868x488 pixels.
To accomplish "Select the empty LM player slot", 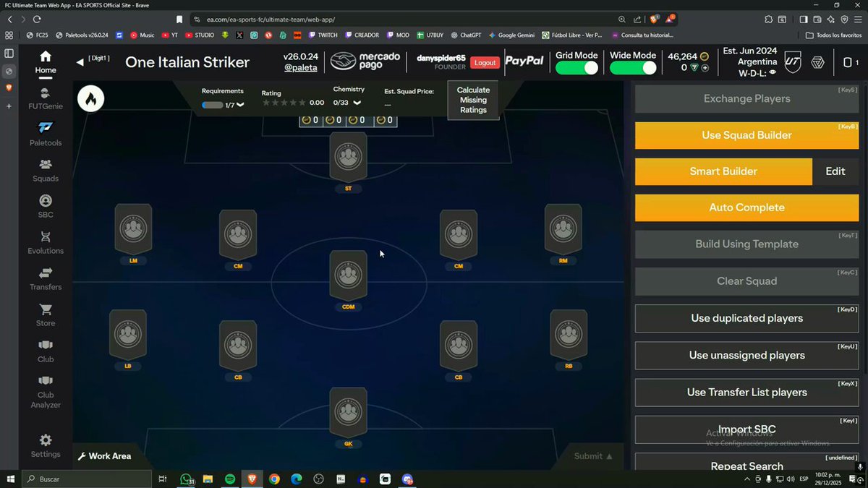I will tap(133, 229).
